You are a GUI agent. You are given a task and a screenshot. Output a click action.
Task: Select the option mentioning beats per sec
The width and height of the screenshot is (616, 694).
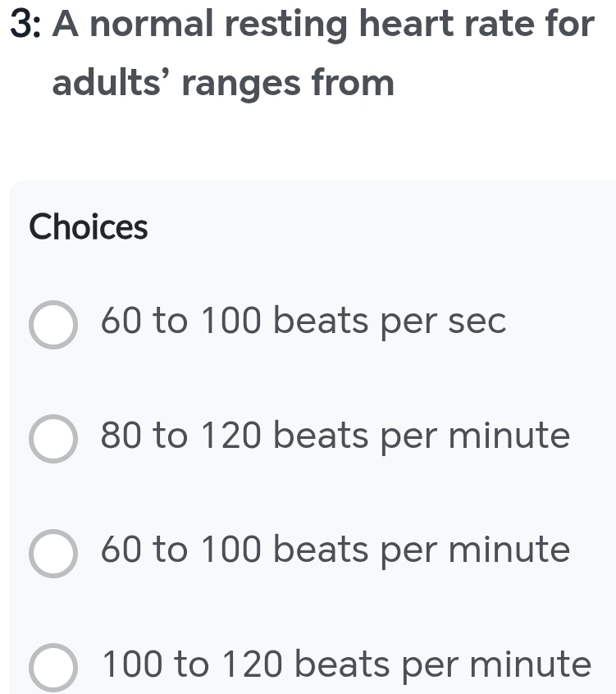click(303, 322)
